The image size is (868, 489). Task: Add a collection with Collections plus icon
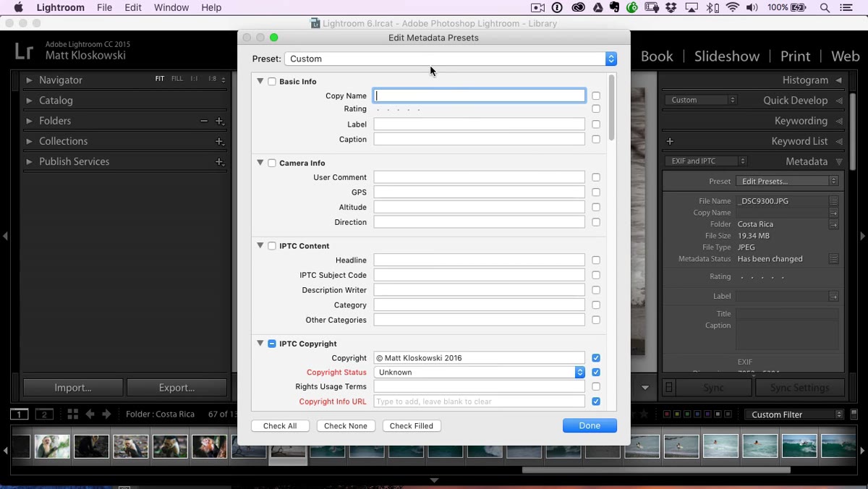coord(220,141)
